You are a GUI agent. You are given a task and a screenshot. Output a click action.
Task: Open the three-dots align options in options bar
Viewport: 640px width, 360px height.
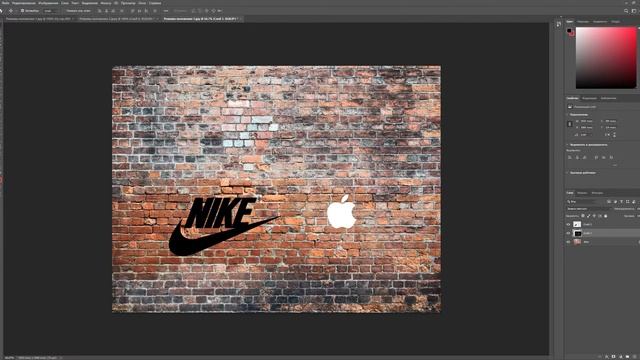(166, 11)
